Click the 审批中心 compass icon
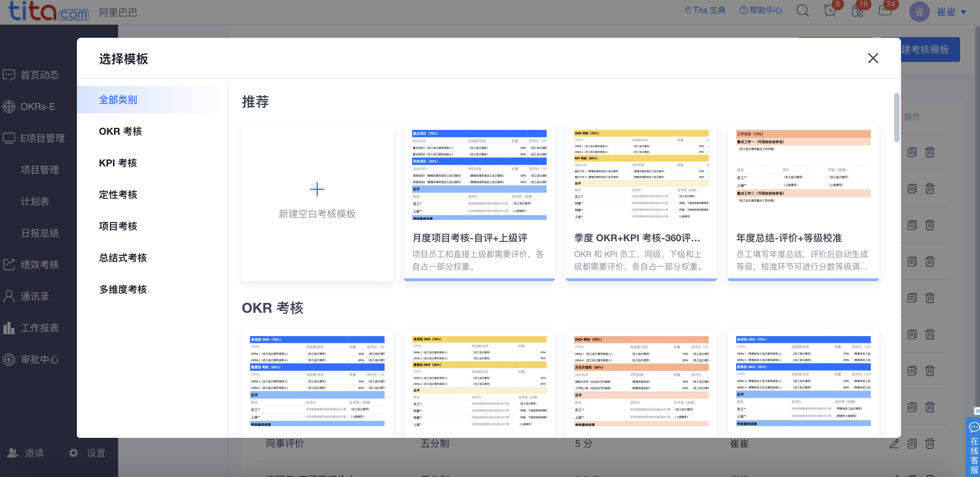The width and height of the screenshot is (980, 477). click(9, 359)
